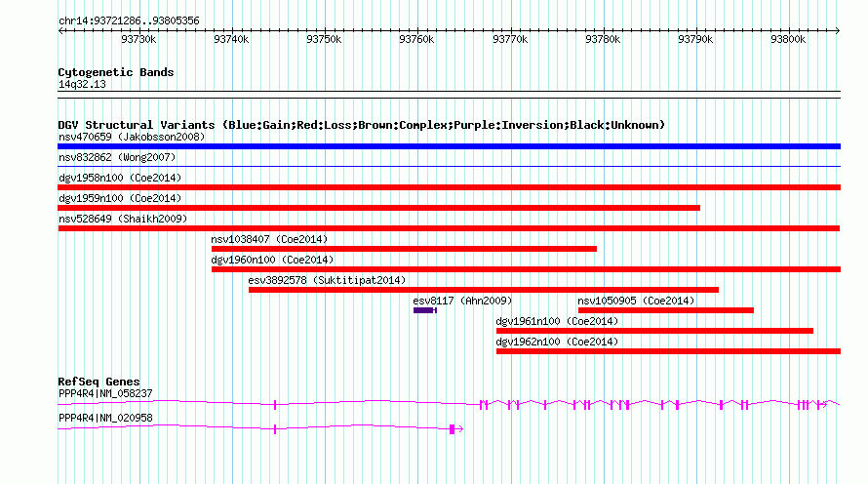
Task: Click the terminal exon block of NM_020958
Action: 453,429
